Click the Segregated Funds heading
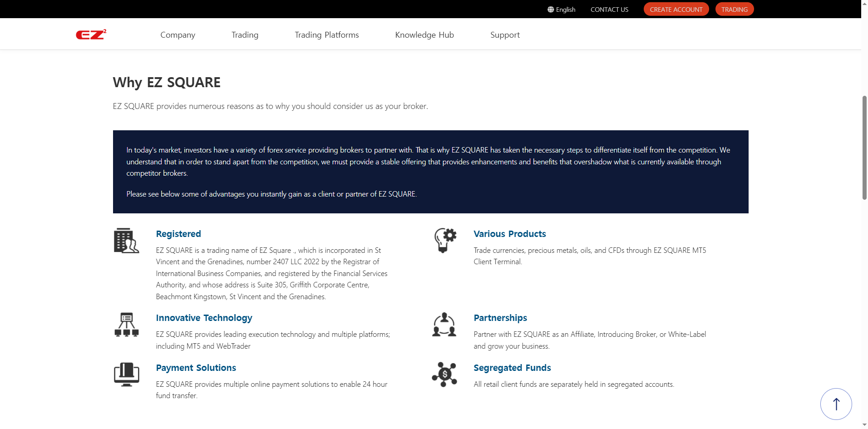 point(512,368)
